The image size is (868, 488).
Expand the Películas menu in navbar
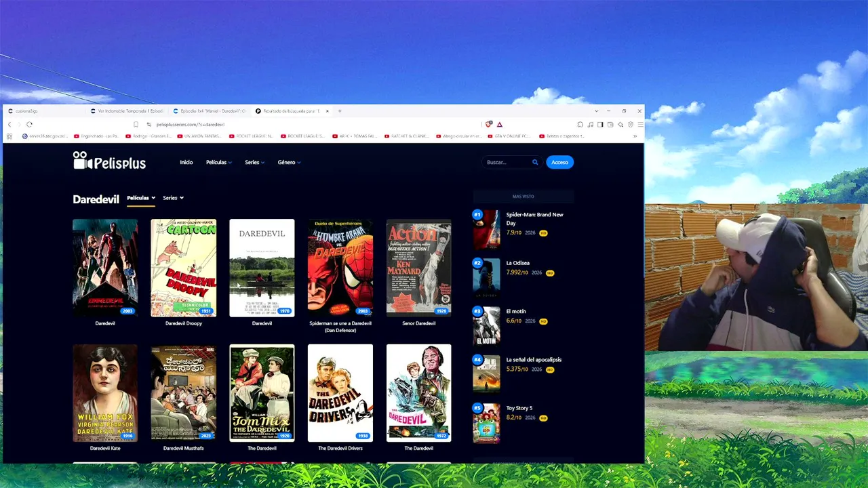click(219, 162)
